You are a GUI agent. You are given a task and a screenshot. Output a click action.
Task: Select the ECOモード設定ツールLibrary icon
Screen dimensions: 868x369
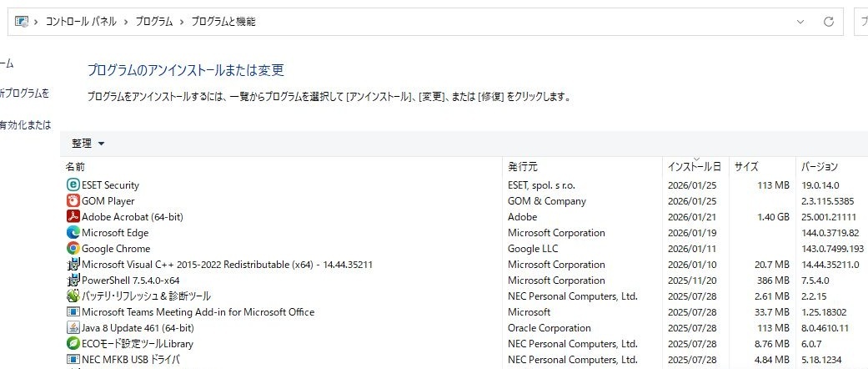(x=73, y=344)
